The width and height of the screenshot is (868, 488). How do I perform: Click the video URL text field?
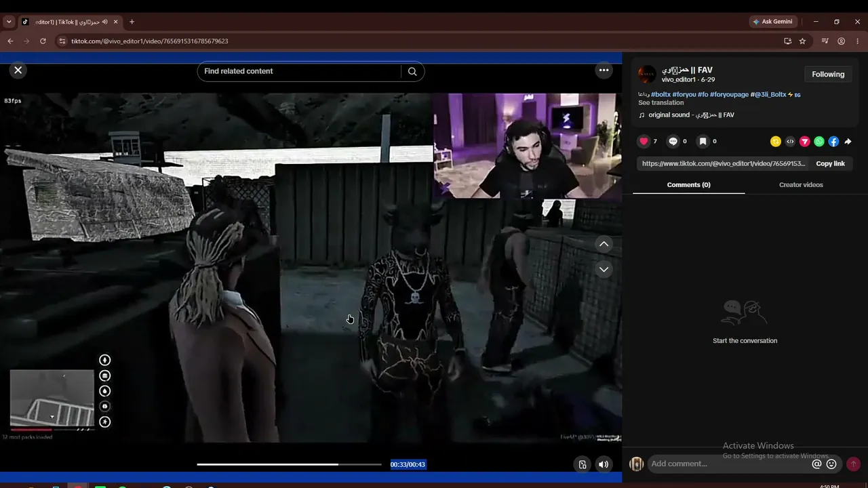point(723,163)
